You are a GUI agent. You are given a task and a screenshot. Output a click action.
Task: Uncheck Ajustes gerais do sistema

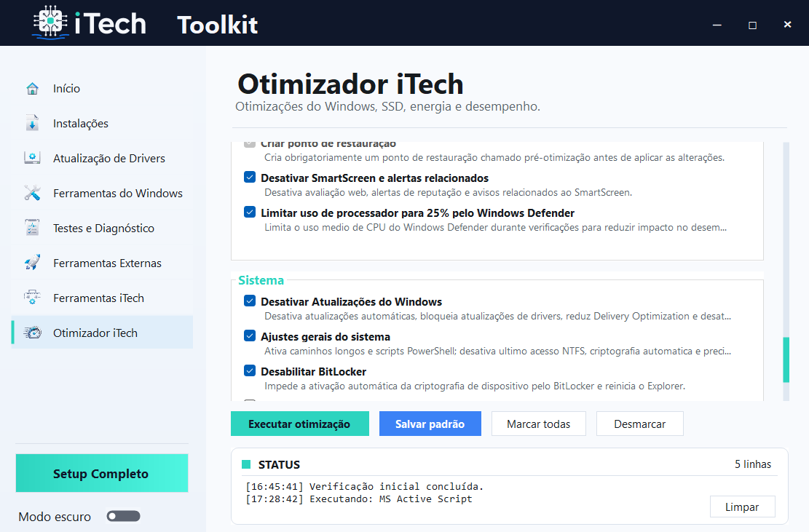250,336
